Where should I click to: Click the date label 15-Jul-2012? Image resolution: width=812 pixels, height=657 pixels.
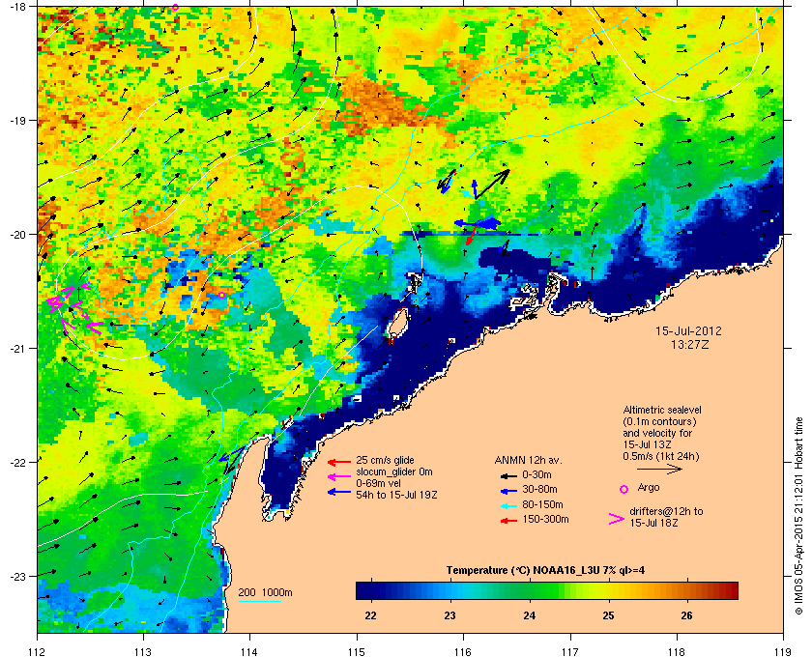coord(688,330)
